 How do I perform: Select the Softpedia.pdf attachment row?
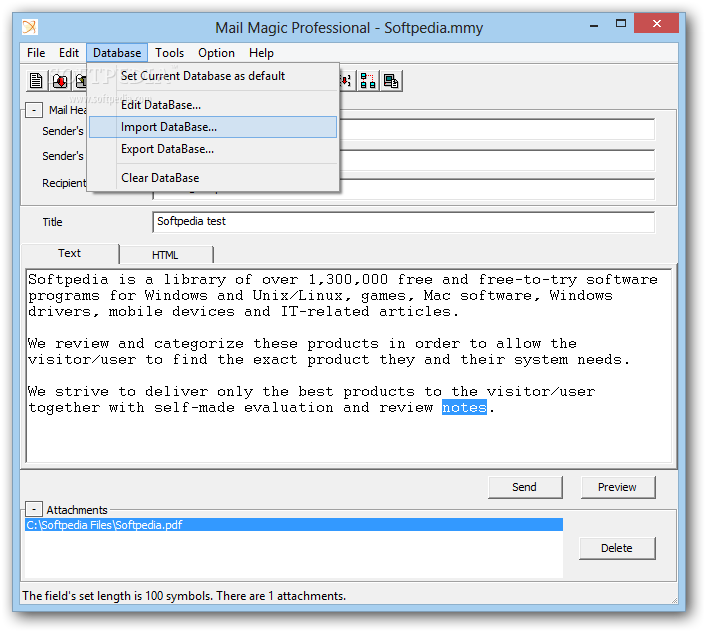(x=294, y=525)
